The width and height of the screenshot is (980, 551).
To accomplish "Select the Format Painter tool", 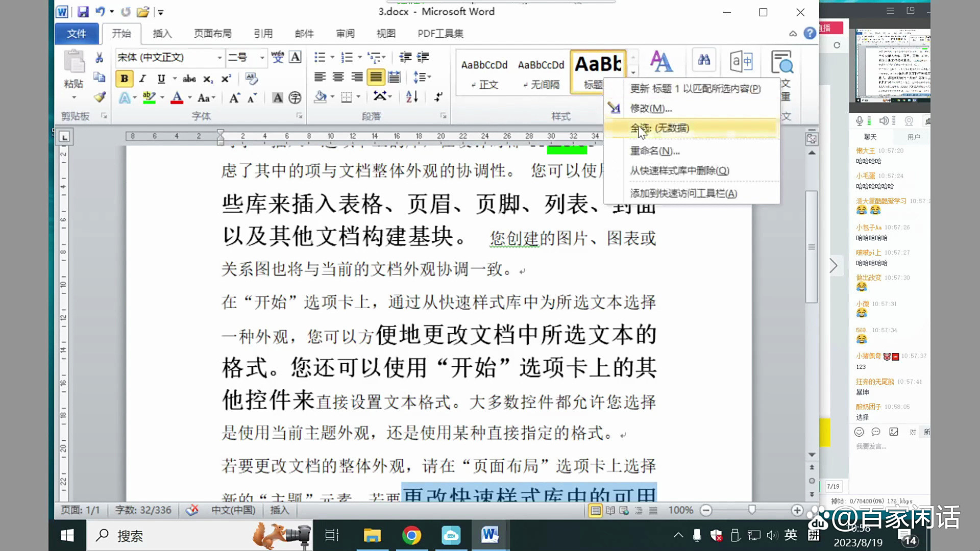I will click(100, 97).
